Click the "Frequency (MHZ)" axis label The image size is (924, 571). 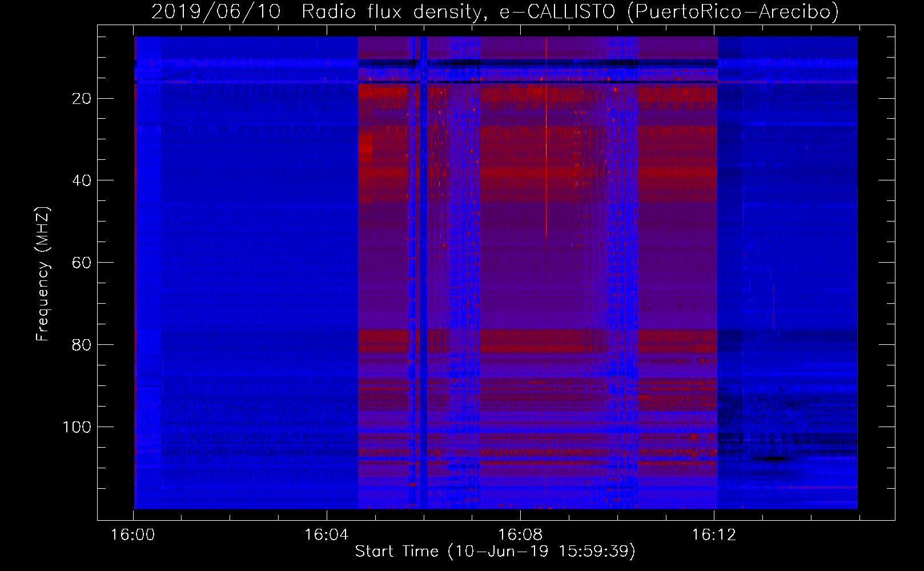click(x=43, y=274)
